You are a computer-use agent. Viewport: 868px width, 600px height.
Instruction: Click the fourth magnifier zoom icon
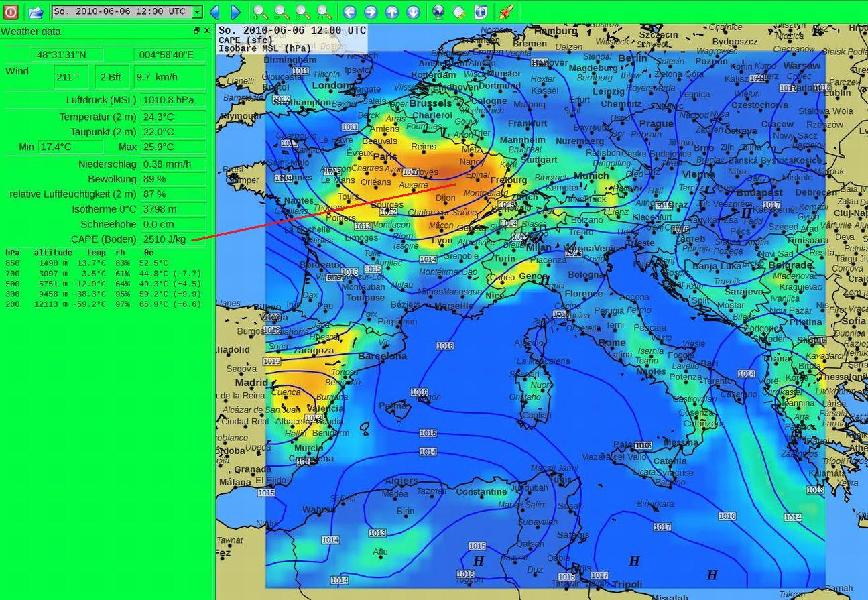[x=324, y=12]
